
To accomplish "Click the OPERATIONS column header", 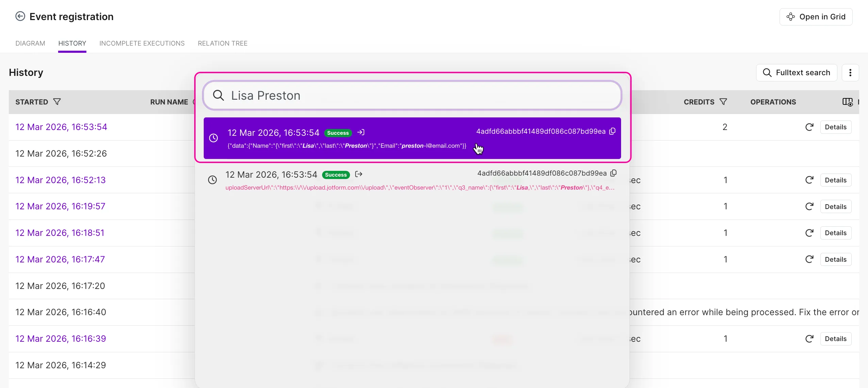I will [x=773, y=102].
